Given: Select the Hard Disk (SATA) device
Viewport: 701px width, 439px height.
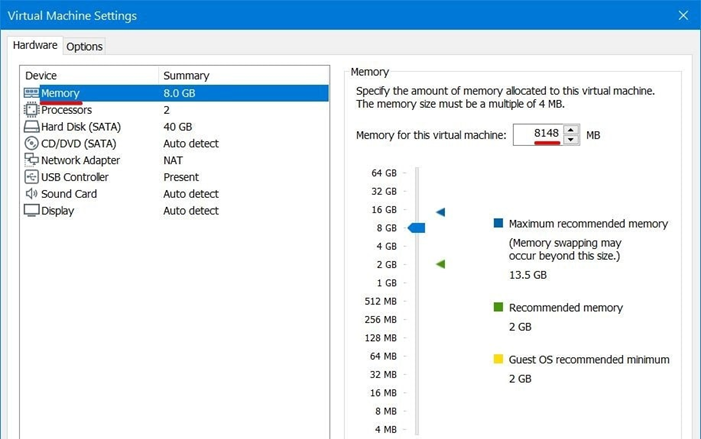Looking at the screenshot, I should coord(175,127).
